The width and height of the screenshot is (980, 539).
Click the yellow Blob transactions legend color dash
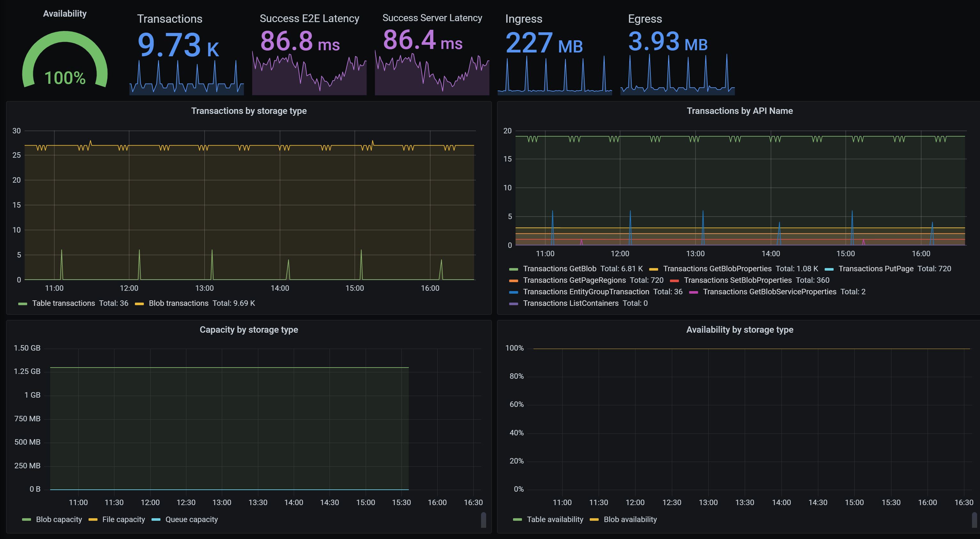[139, 304]
